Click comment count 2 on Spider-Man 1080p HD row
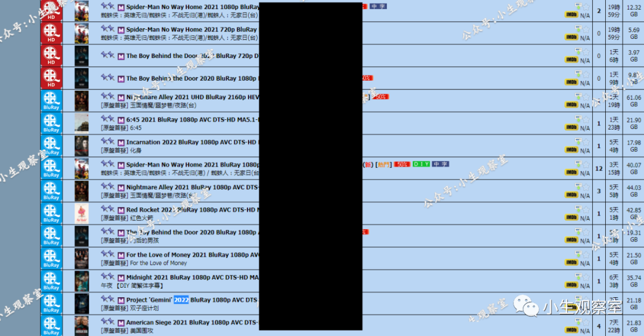 pos(599,11)
